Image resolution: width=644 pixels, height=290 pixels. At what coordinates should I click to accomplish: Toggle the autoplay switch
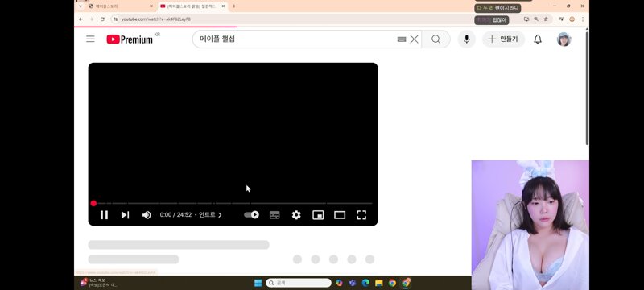coord(251,214)
